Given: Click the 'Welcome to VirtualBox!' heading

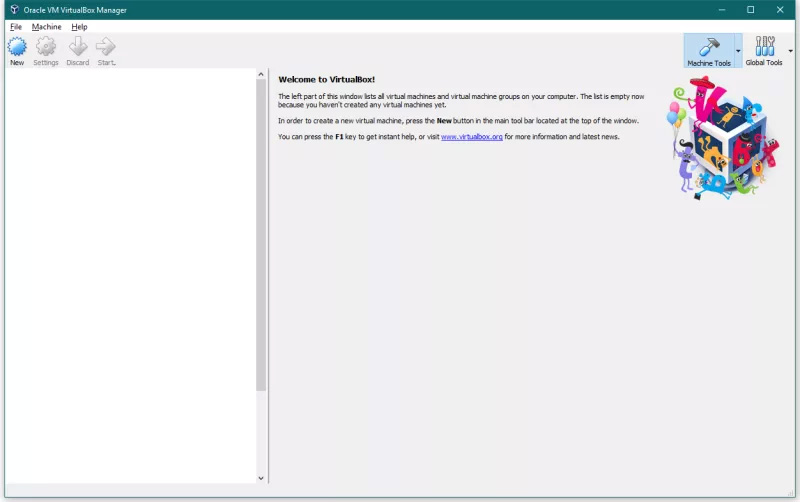Looking at the screenshot, I should [327, 80].
